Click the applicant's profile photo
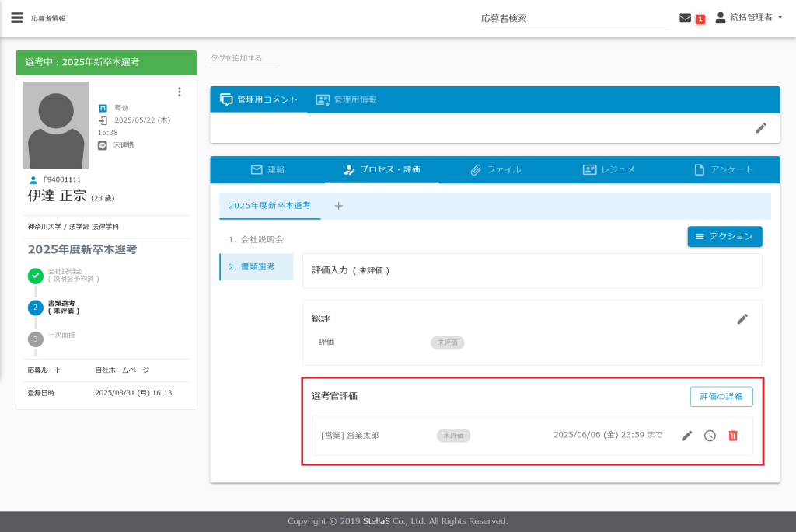This screenshot has height=532, width=796. pos(56,125)
